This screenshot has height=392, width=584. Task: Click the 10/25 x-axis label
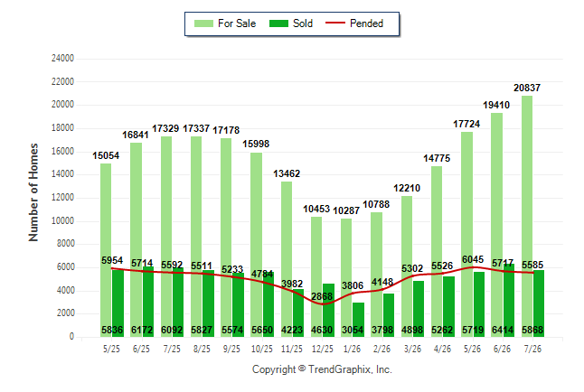pos(262,349)
